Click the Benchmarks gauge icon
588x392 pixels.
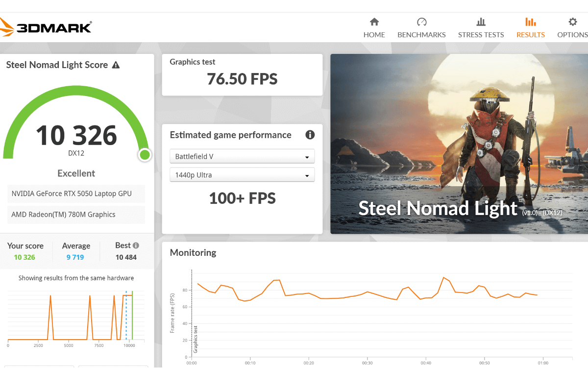point(421,22)
